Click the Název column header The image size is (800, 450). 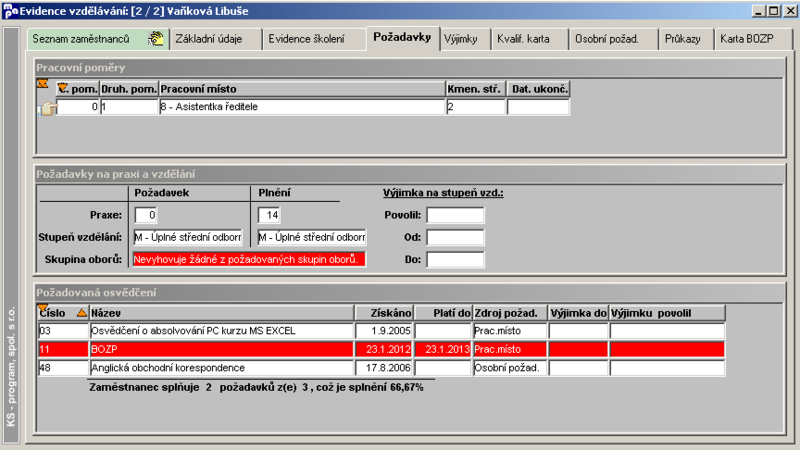[222, 313]
